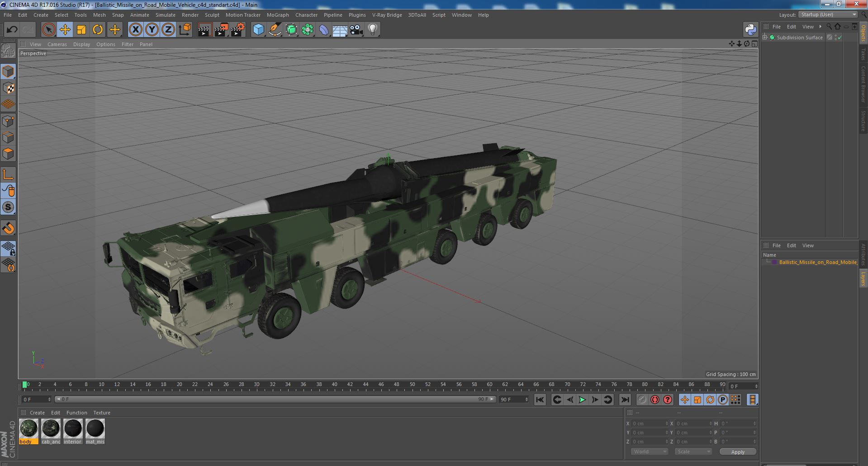This screenshot has width=868, height=466.
Task: Add a Light object
Action: (x=373, y=30)
